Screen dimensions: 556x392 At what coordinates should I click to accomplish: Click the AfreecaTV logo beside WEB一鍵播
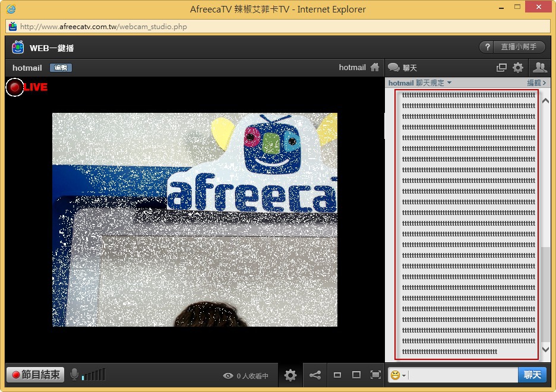click(x=18, y=47)
